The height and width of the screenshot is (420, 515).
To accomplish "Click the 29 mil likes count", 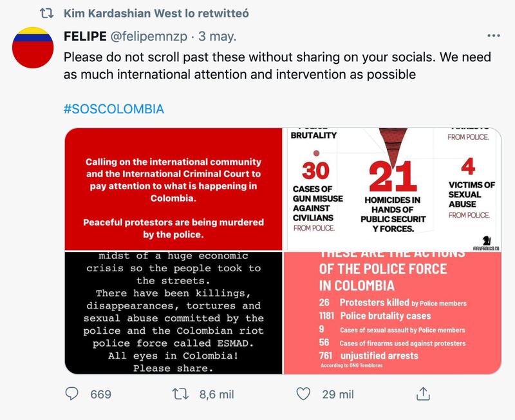I will click(x=338, y=394).
